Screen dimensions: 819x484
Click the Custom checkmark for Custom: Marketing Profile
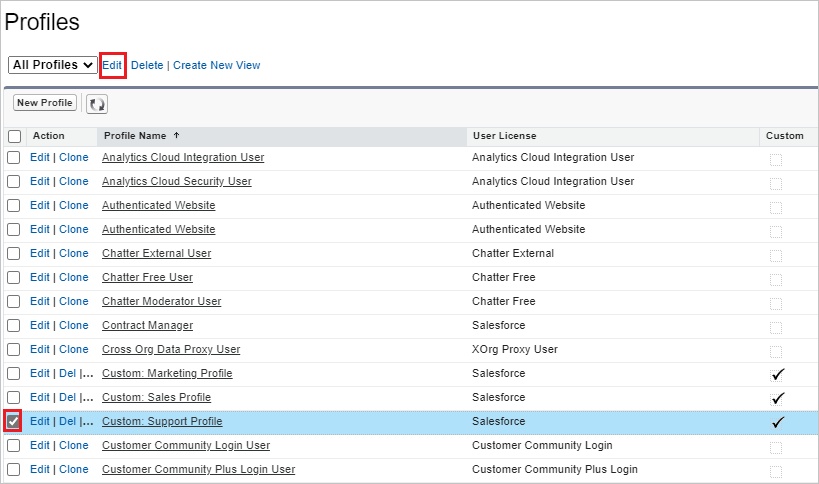click(777, 374)
